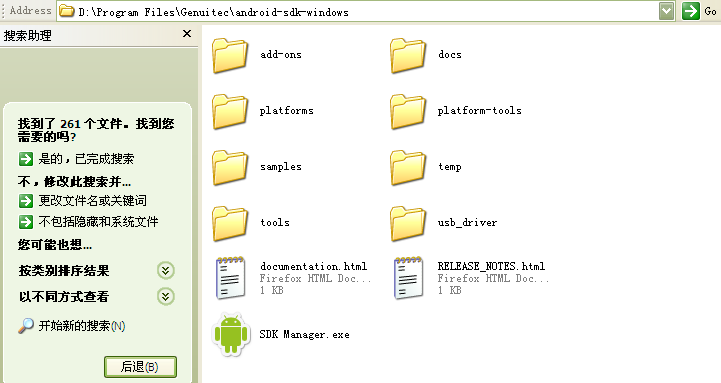Viewport: 721px width, 383px height.
Task: Click the green Go arrow icon
Action: click(691, 11)
